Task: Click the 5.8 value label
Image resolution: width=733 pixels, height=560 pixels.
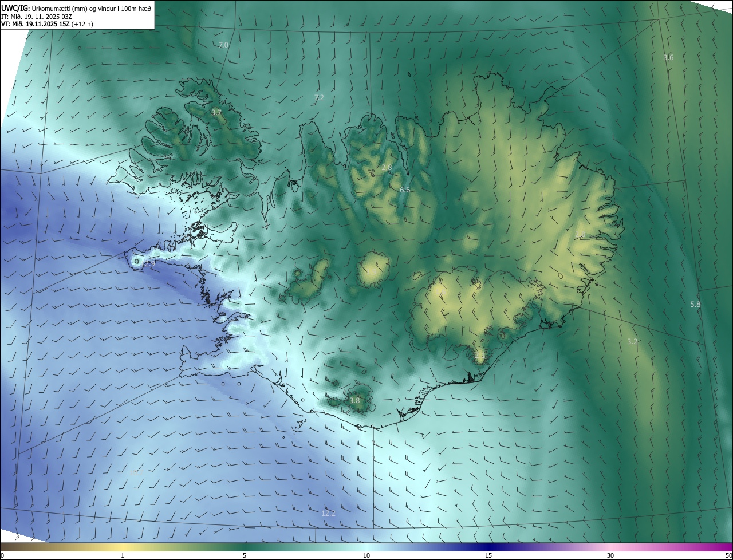Action: 695,305
